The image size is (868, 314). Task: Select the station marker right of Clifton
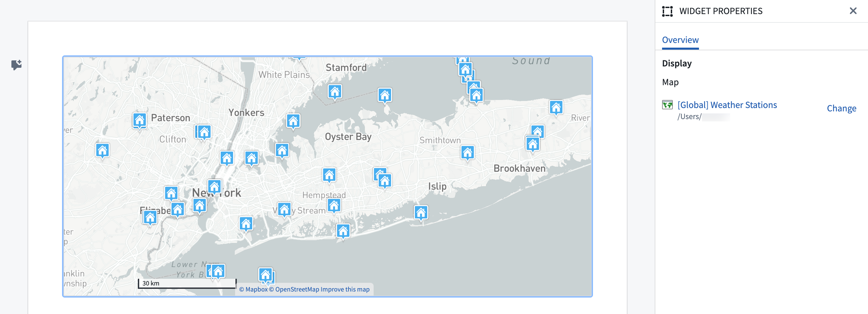[204, 133]
